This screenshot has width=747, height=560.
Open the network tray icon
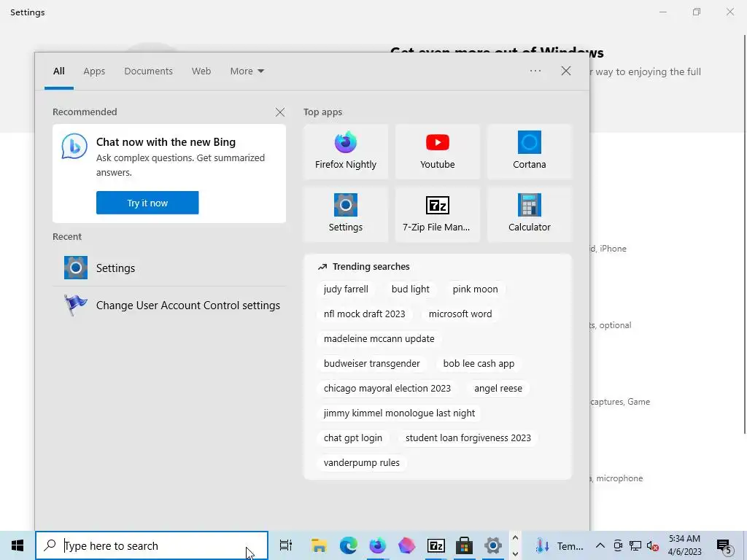click(635, 545)
